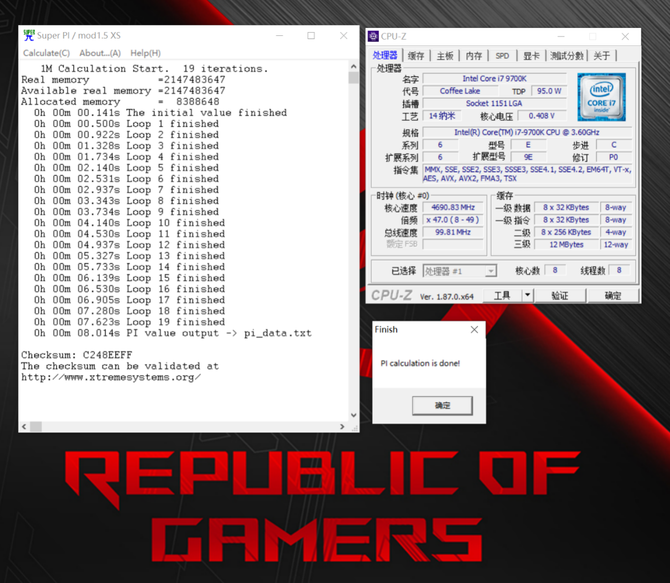Image resolution: width=670 pixels, height=583 pixels.
Task: Minimize the CPU-Z window
Action: [x=561, y=37]
